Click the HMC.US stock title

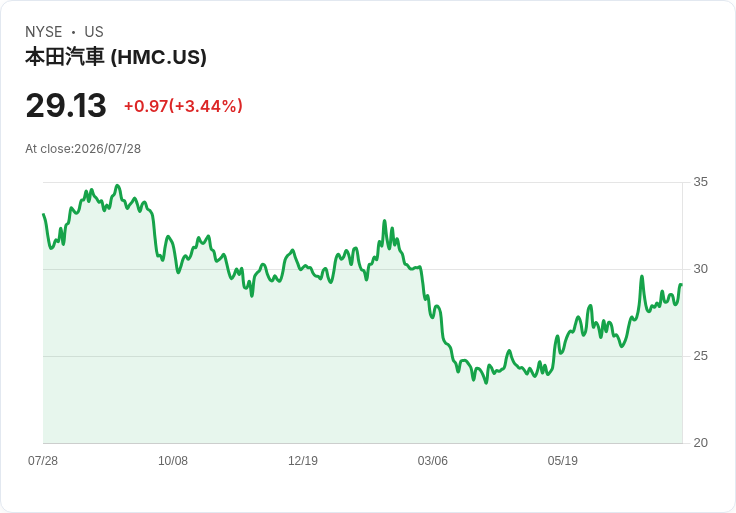(116, 57)
